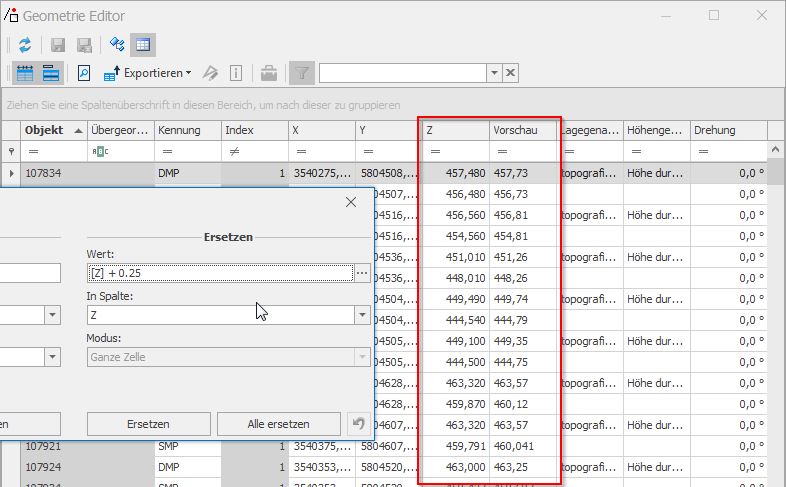Screen dimensions: 786x487
Task: Click the briefcase toolbox icon
Action: (x=268, y=73)
